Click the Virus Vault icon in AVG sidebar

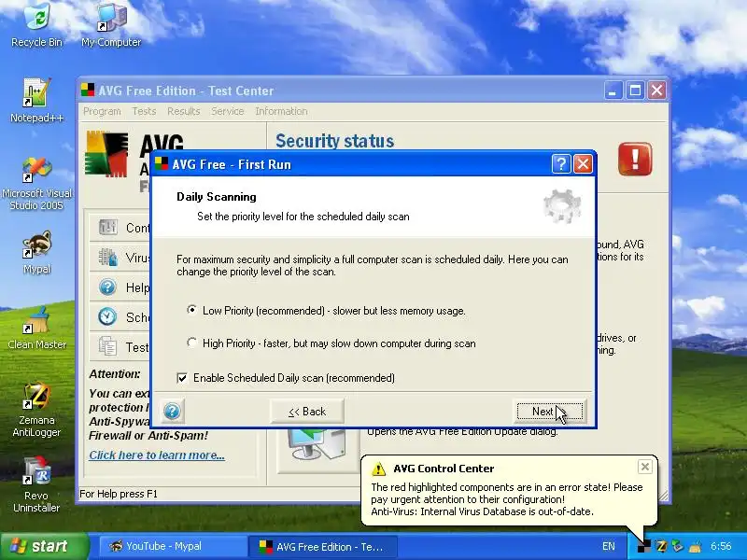[108, 258]
